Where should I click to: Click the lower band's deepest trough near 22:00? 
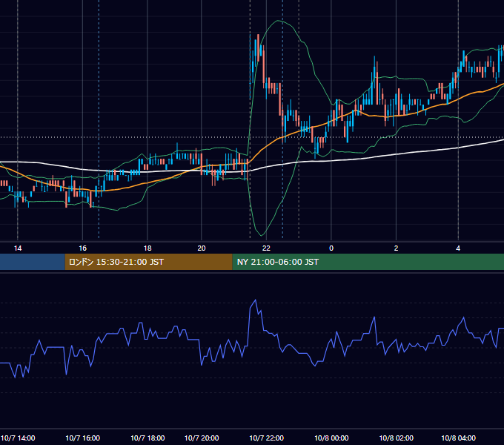click(x=262, y=236)
